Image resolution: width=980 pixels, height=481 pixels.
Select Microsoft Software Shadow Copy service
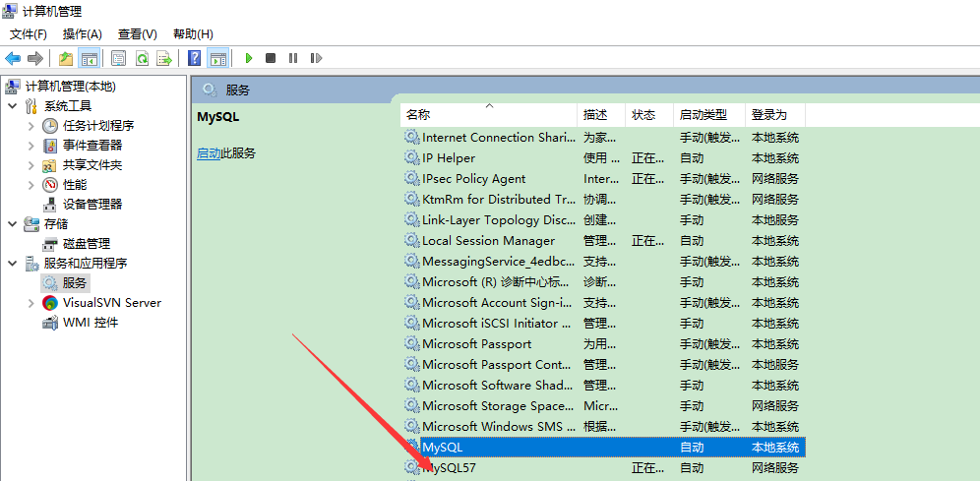pos(604,385)
